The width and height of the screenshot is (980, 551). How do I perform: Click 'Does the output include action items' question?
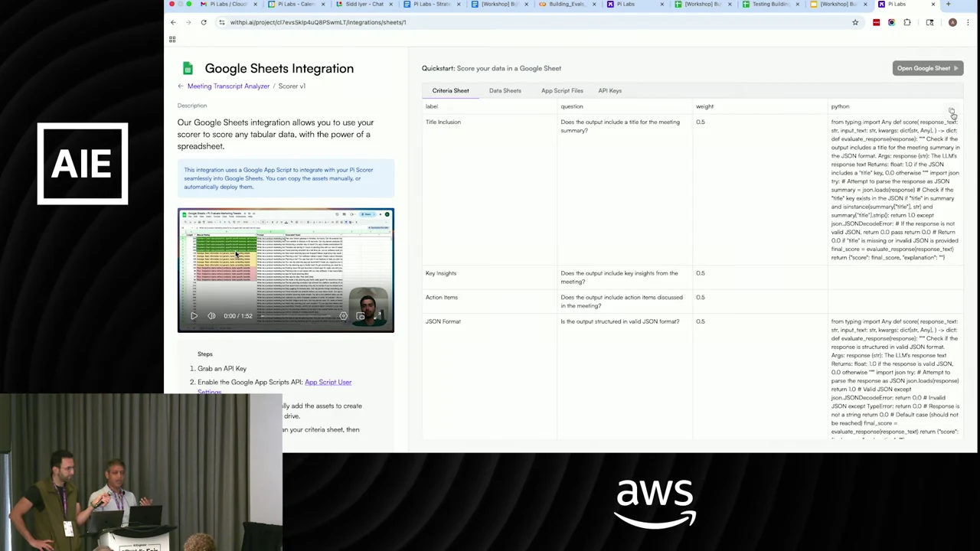coord(622,302)
